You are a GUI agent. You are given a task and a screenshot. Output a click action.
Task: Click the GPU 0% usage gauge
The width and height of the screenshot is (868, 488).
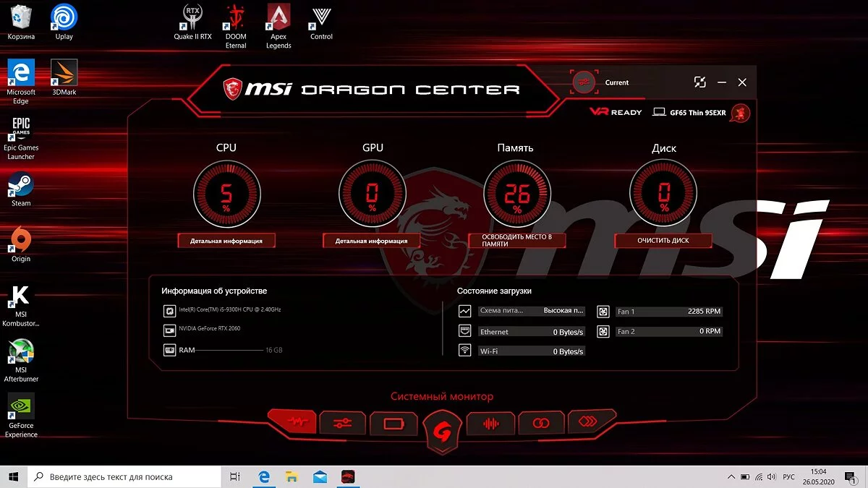pos(372,194)
